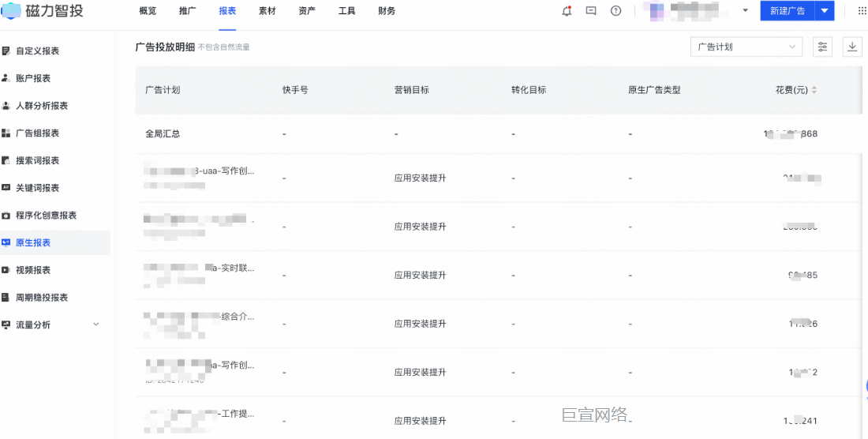Switch to the 概览 tab
868x439 pixels.
click(x=148, y=11)
